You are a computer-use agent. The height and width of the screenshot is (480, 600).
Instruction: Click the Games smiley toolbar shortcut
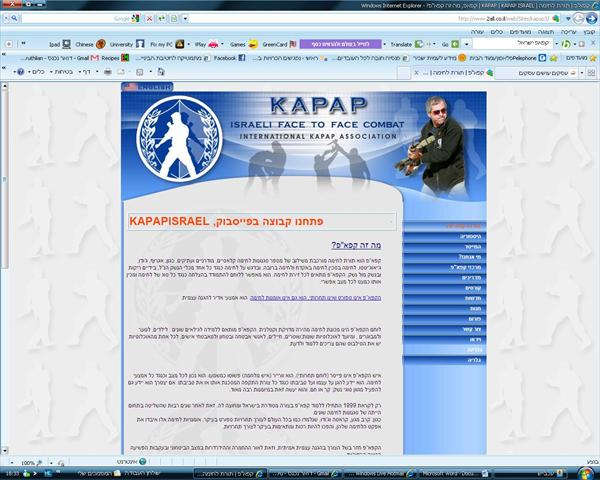coord(244,44)
